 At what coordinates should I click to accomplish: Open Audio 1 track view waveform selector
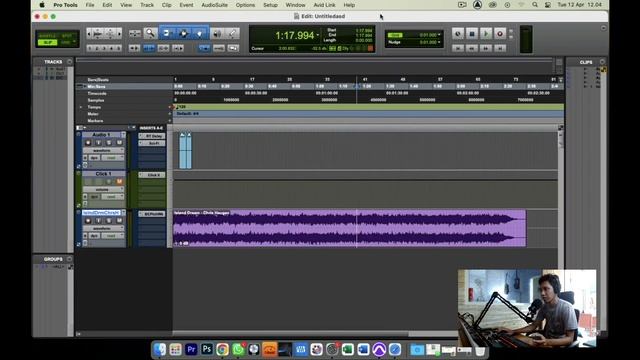tap(104, 150)
